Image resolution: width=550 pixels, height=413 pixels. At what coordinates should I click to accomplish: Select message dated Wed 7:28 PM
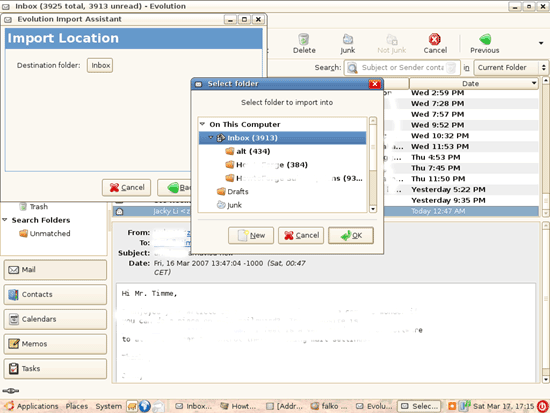pyautogui.click(x=437, y=103)
